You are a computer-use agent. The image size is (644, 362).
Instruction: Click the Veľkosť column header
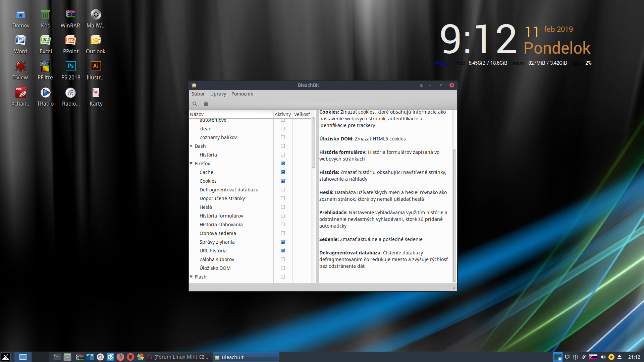pyautogui.click(x=302, y=114)
